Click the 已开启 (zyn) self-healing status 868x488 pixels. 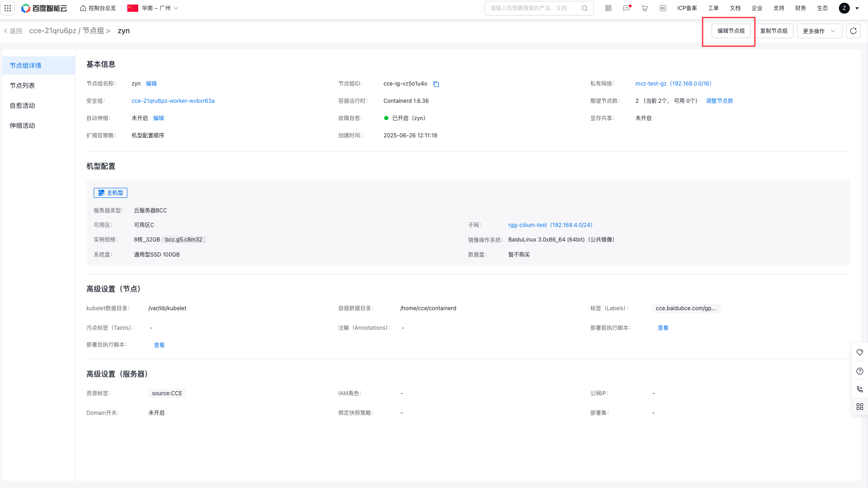[x=405, y=118]
